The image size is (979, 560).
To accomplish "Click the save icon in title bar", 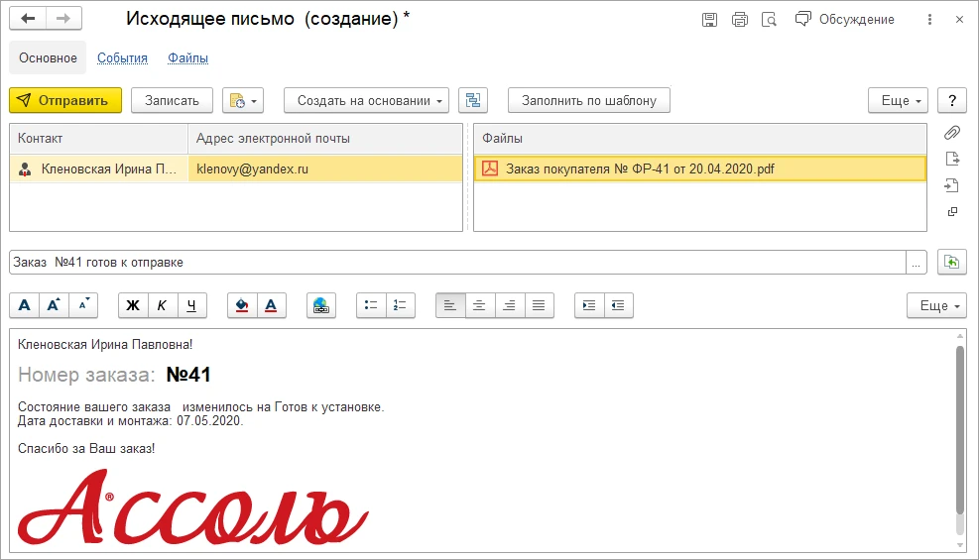I will click(709, 20).
